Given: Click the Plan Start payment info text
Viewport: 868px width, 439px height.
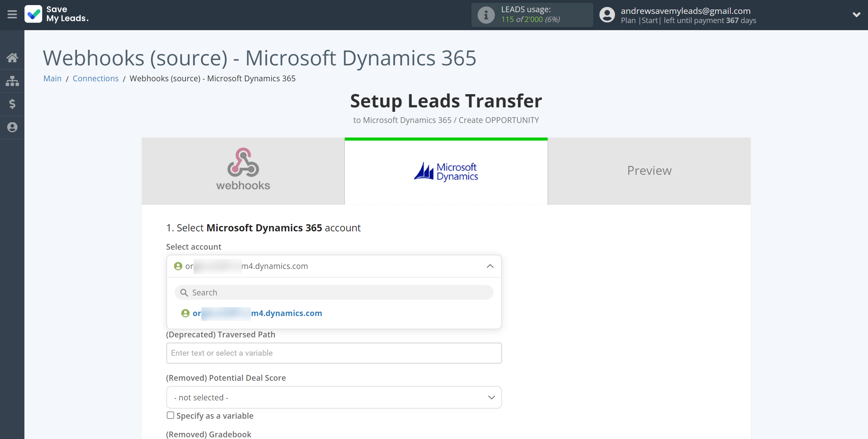Looking at the screenshot, I should (x=688, y=20).
